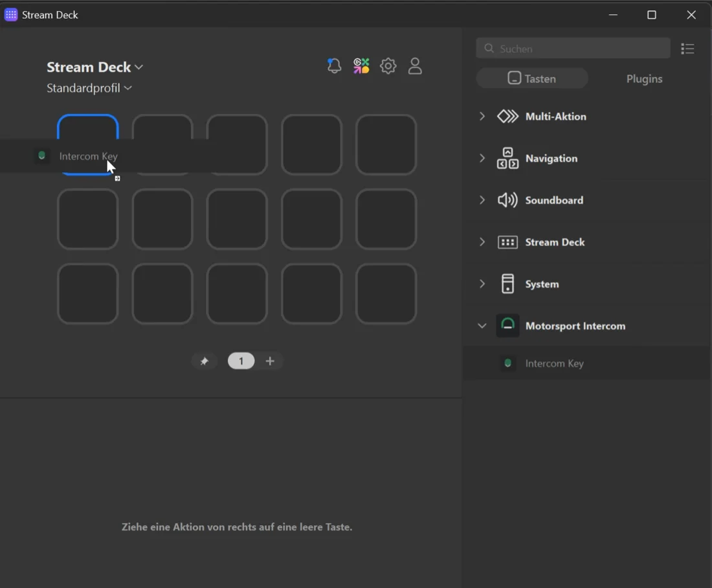Switch to the Plugins tab
The width and height of the screenshot is (712, 588).
[x=644, y=78]
